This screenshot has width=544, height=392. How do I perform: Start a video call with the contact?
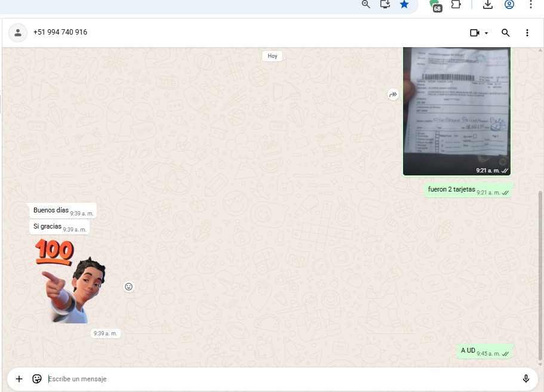tap(475, 33)
